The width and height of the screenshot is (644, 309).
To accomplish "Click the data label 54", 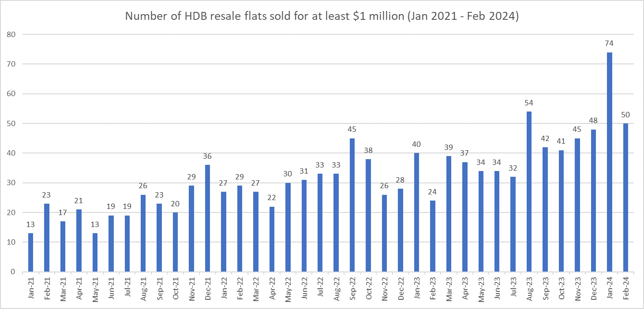I will [x=529, y=103].
